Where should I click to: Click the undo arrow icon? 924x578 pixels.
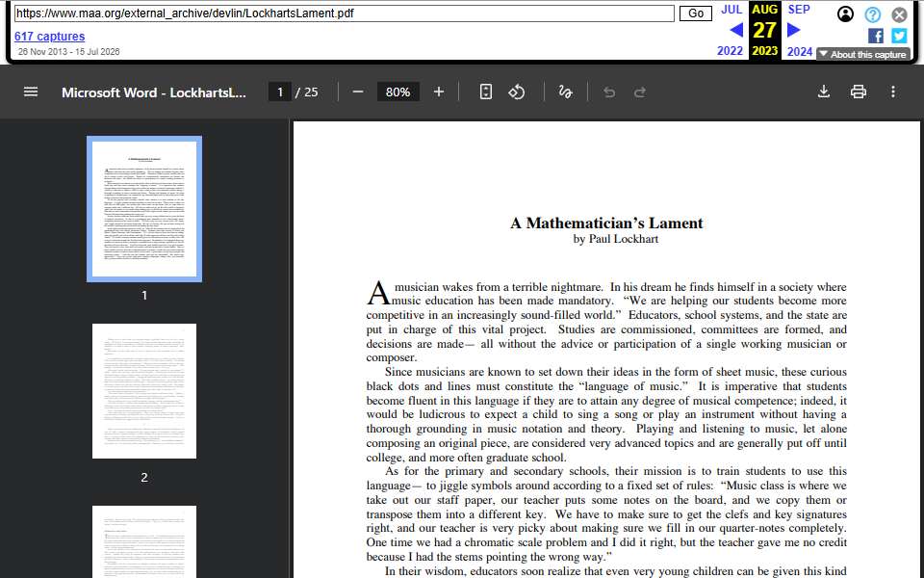point(609,92)
